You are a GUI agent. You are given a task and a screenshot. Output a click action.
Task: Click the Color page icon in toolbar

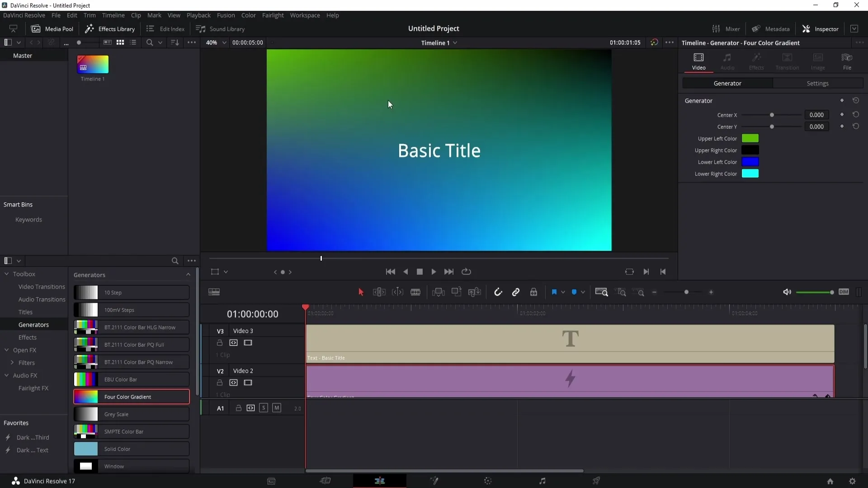488,481
